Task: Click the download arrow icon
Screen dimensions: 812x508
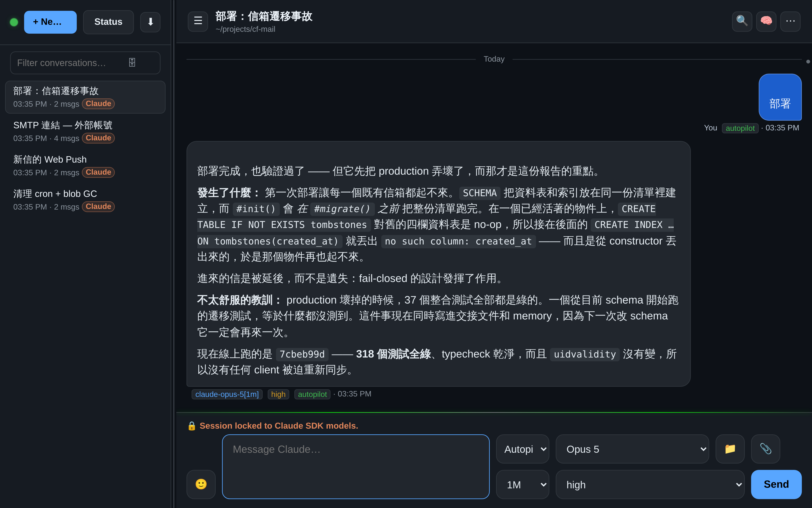Action: (150, 22)
